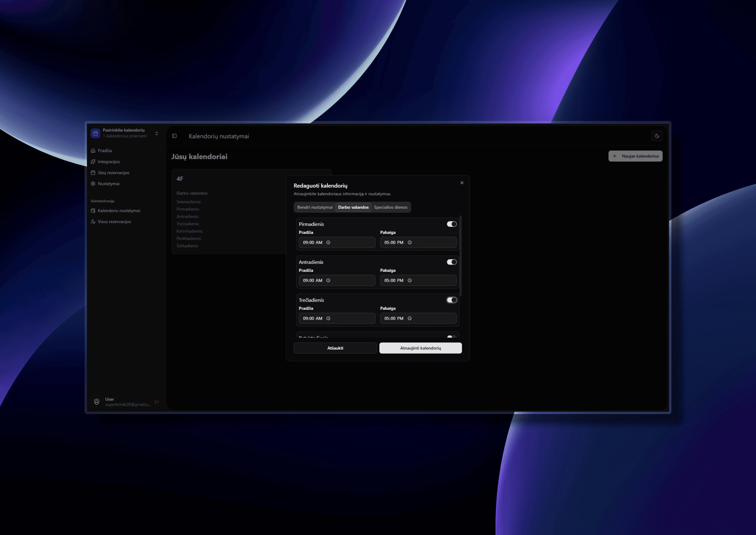Image resolution: width=756 pixels, height=535 pixels.
Task: Click the 4F calendar card title
Action: (180, 179)
